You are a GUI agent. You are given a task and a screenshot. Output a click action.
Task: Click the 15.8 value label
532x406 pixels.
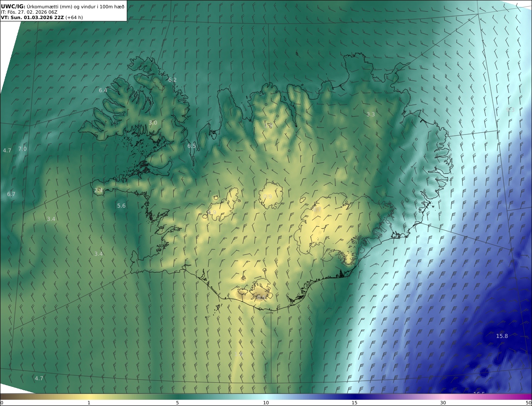[502, 336]
